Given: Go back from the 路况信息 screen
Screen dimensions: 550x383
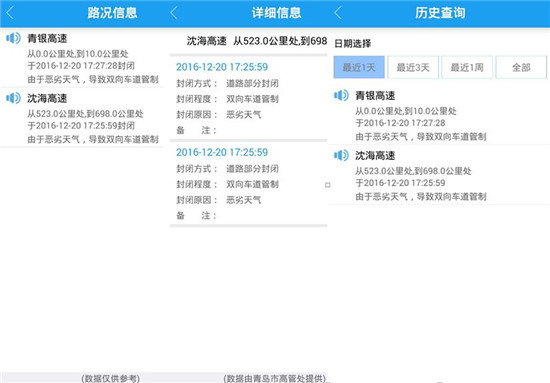Looking at the screenshot, I should click(10, 13).
